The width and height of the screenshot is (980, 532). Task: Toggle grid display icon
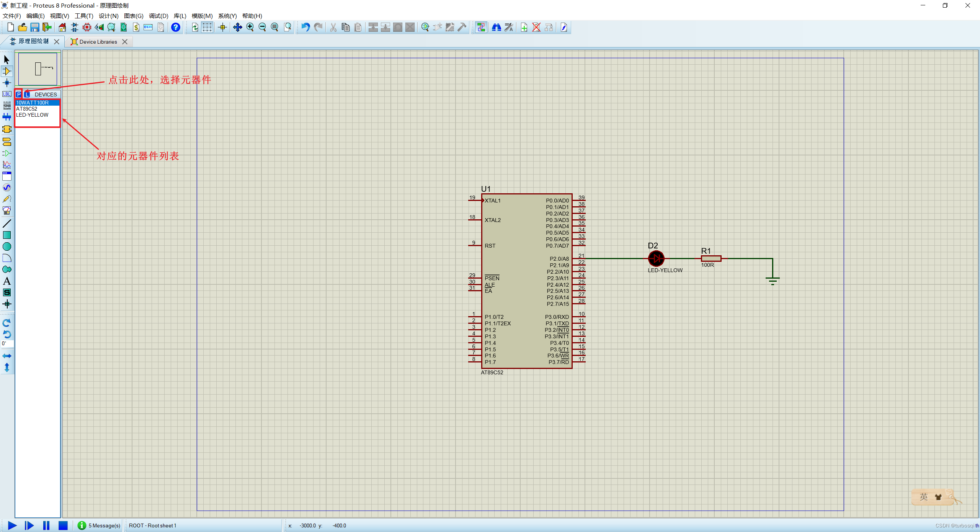point(207,27)
